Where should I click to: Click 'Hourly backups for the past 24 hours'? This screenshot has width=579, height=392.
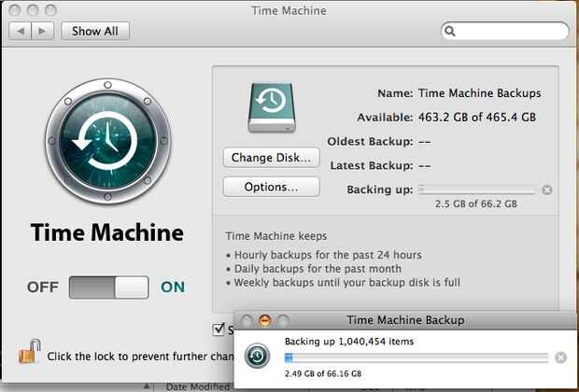tap(328, 255)
